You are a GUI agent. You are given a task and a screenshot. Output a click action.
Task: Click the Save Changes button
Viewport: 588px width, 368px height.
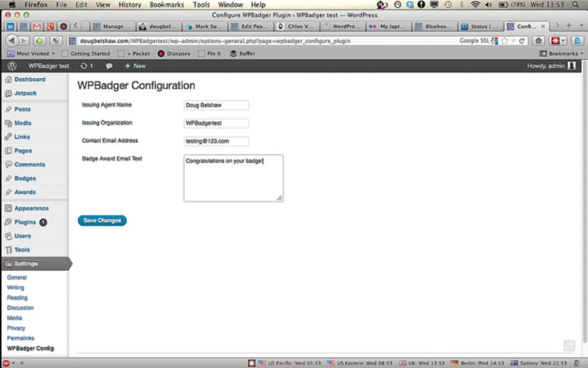pyautogui.click(x=102, y=220)
